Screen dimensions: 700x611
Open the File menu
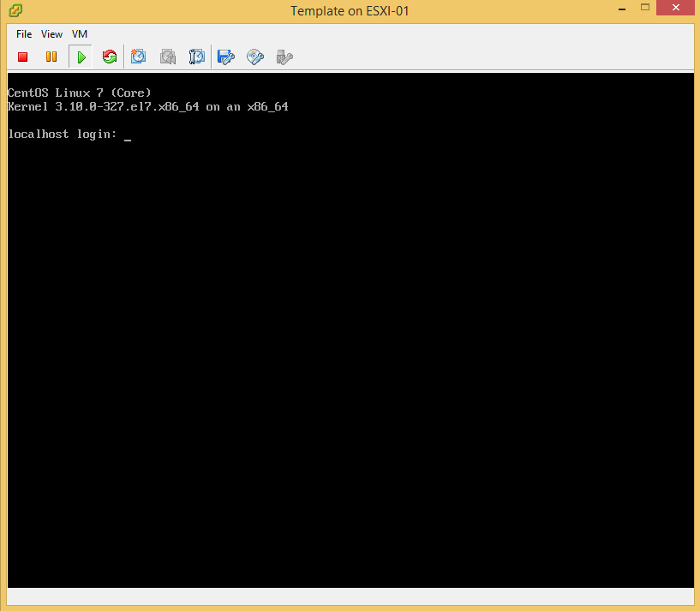tap(24, 34)
